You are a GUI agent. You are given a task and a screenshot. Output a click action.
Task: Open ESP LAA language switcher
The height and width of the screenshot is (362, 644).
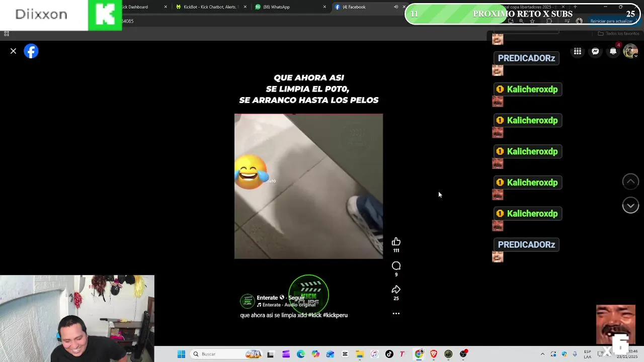pos(588,354)
